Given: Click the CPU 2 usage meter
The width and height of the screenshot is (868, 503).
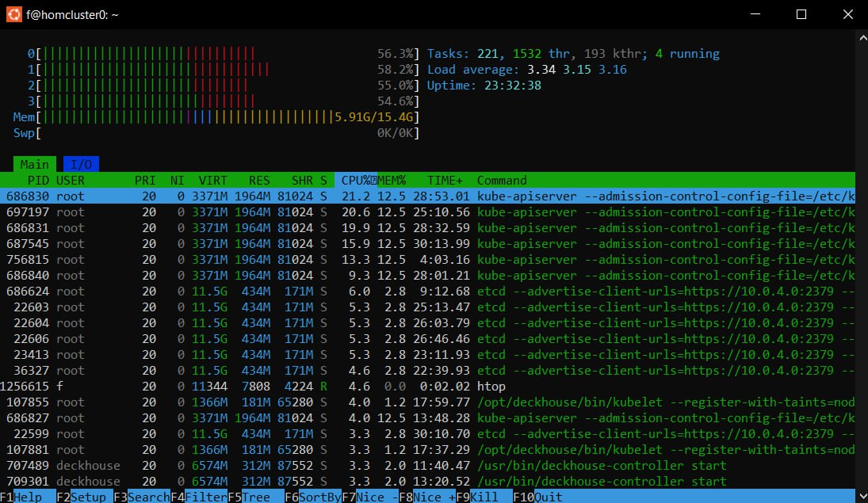Looking at the screenshot, I should pos(223,86).
